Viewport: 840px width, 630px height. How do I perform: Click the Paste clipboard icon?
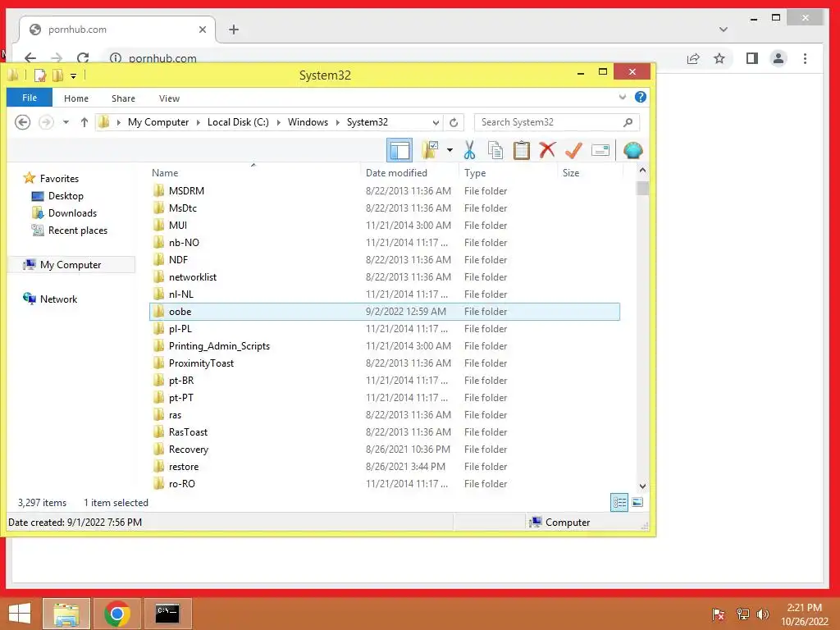pos(521,151)
